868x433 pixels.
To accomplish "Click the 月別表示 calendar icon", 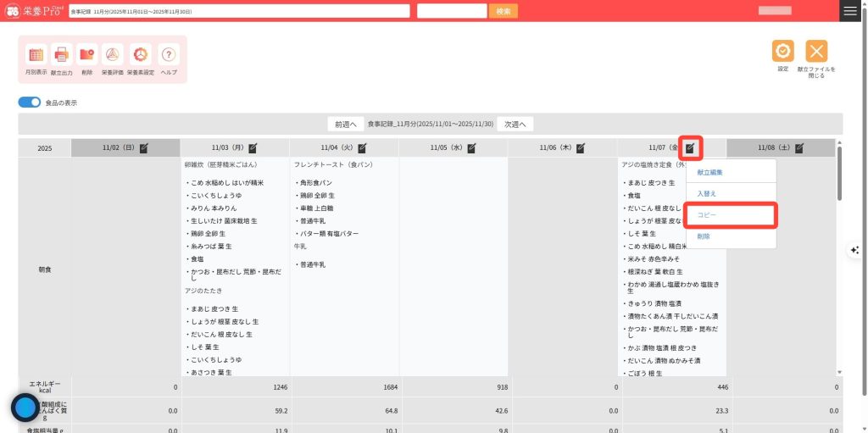I will tap(36, 55).
